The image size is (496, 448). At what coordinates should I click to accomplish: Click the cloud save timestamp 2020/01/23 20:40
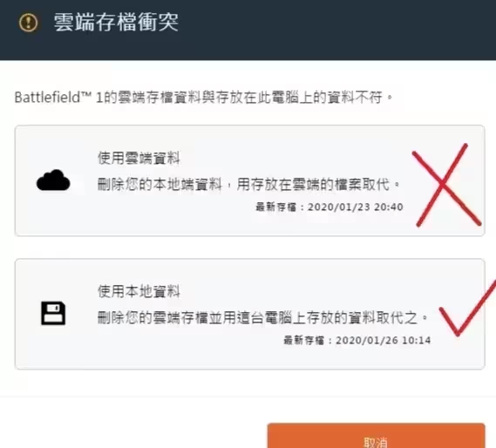pos(356,207)
